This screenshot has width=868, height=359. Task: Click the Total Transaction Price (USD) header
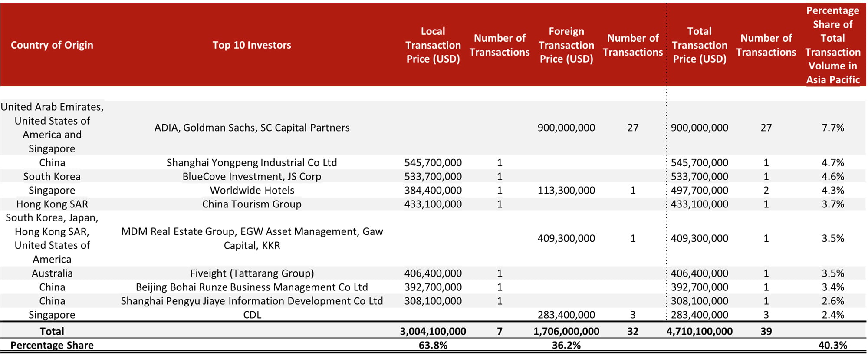pos(699,45)
